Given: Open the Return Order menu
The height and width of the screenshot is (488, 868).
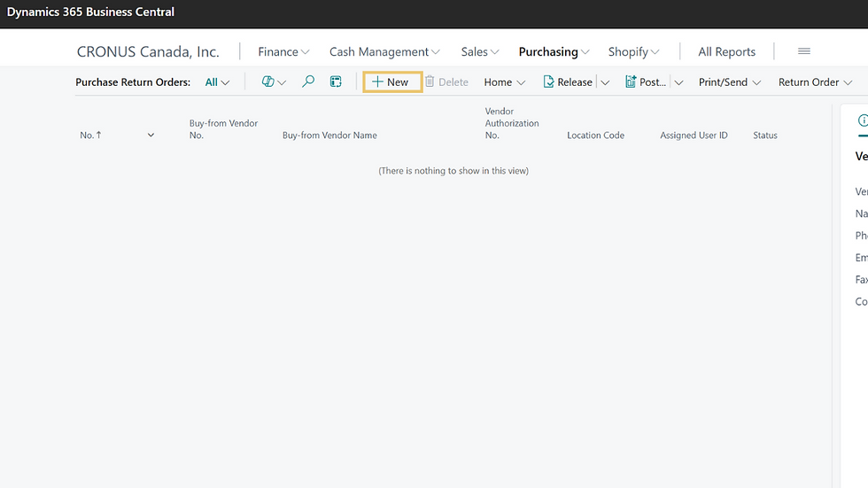Looking at the screenshot, I should pos(815,81).
